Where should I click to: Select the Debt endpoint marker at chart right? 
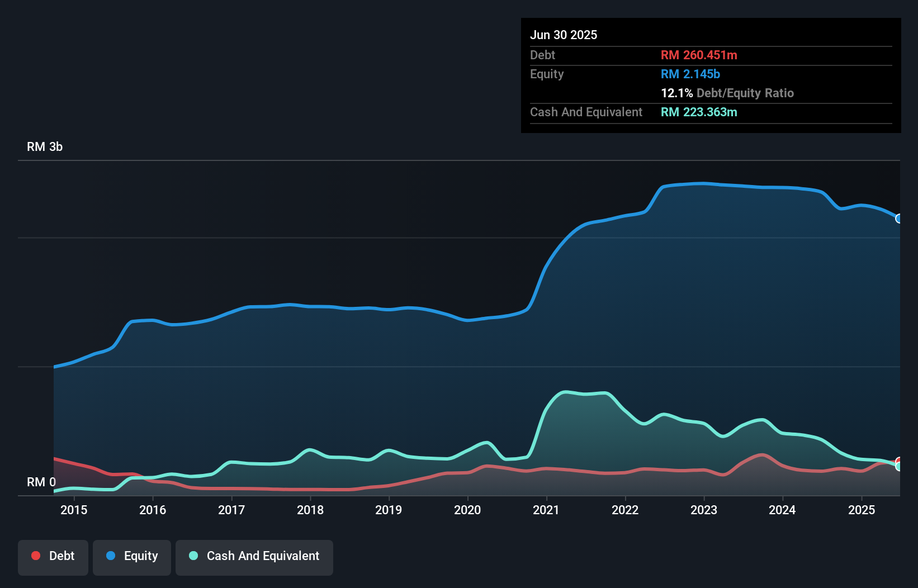pos(899,462)
